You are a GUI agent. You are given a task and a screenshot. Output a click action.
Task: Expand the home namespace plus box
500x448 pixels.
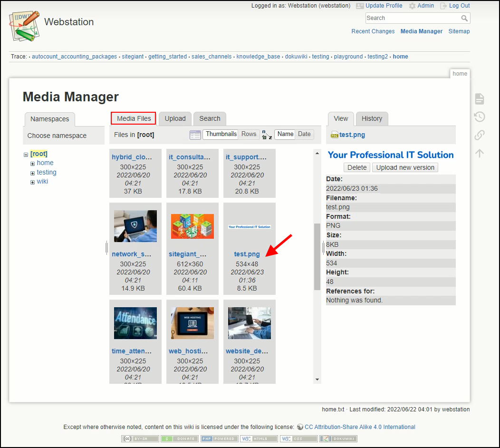[32, 164]
